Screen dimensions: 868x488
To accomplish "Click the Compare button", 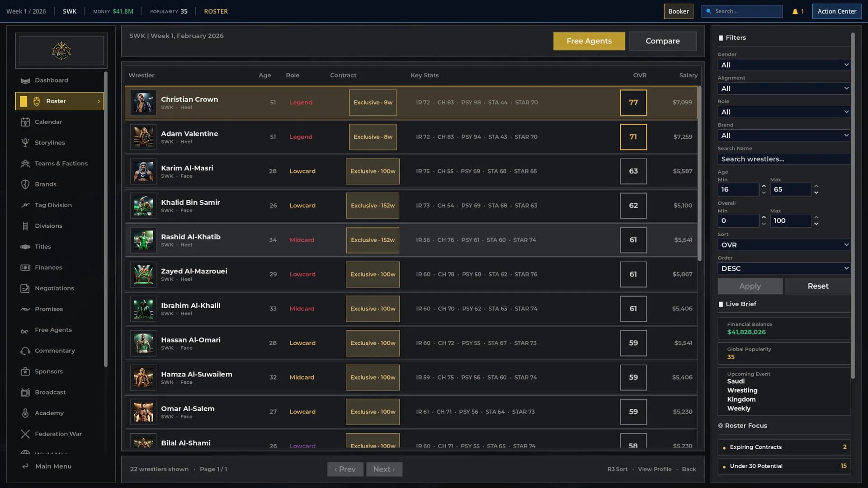I will point(663,41).
